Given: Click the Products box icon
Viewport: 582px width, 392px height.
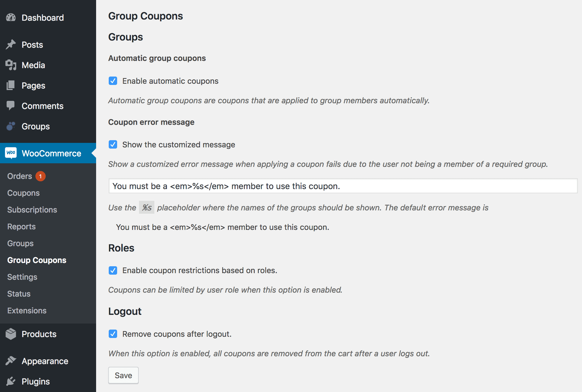Looking at the screenshot, I should coord(11,334).
